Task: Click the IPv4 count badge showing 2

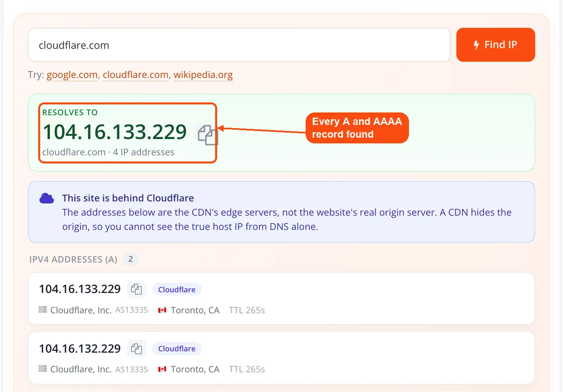Action: [130, 259]
